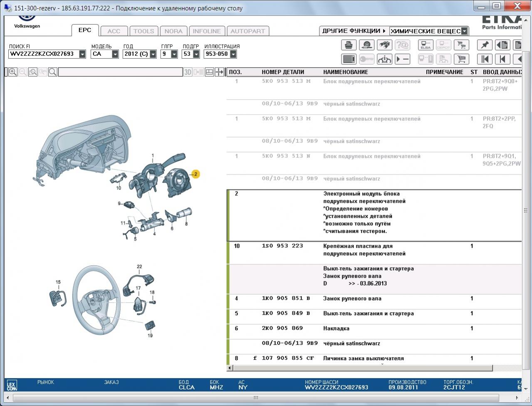This screenshot has width=532, height=406.
Task: Toggle the split layout view icon
Action: point(209,72)
